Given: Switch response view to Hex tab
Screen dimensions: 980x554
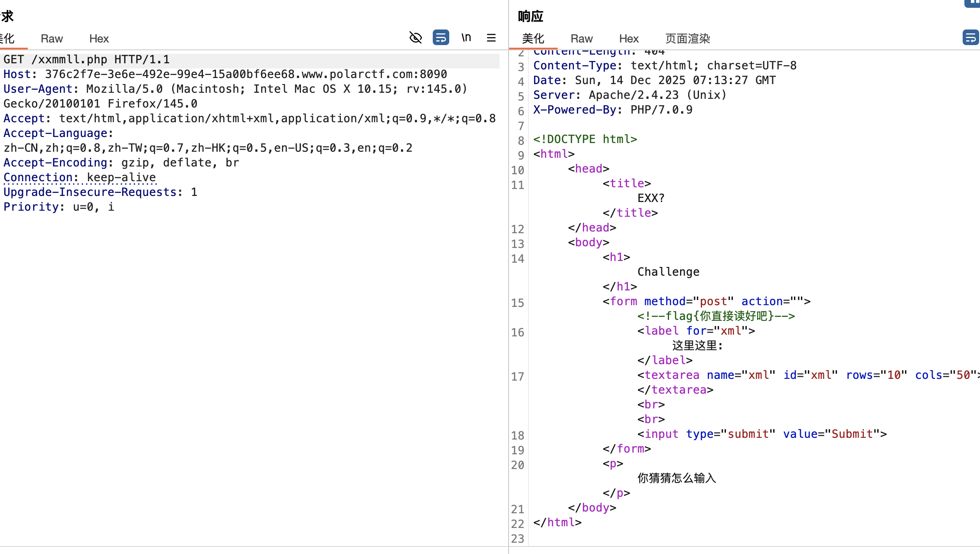Looking at the screenshot, I should [629, 39].
